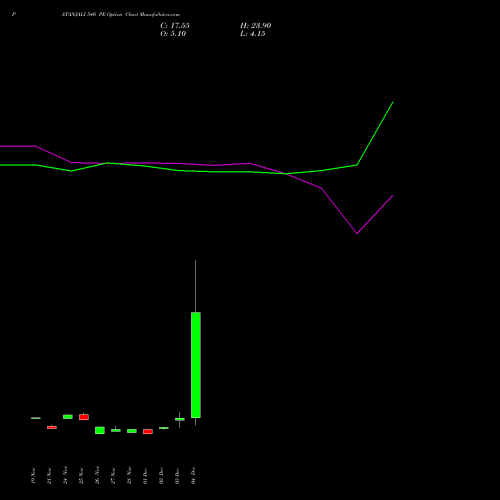Screen dimensions: 500x500
Task: Click the purple indicator line's lowest dip
Action: [x=357, y=233]
